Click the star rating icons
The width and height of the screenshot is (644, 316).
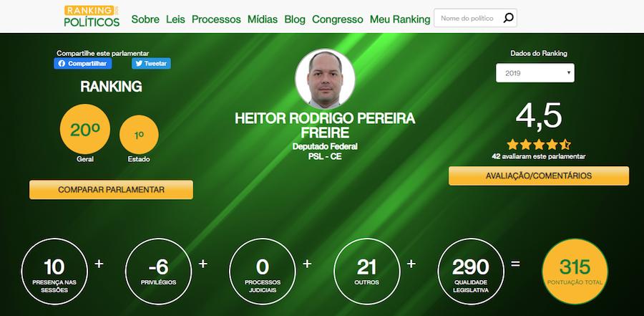coord(538,145)
